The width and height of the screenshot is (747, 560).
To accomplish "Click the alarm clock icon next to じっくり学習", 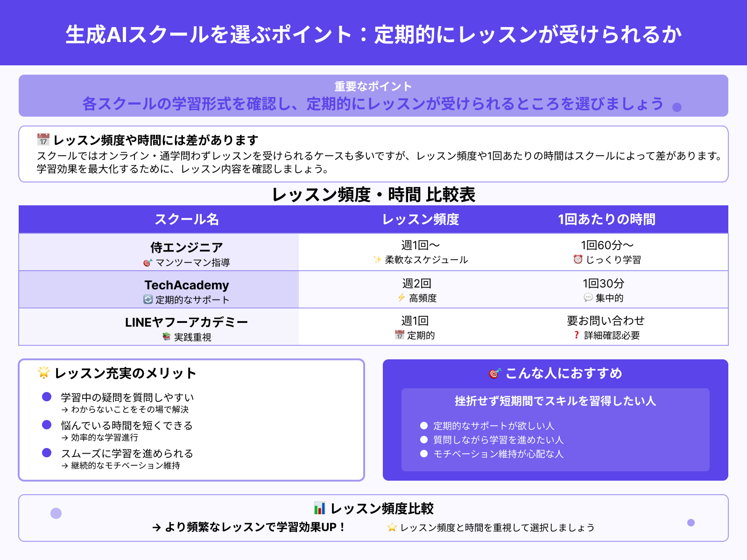I will pyautogui.click(x=578, y=259).
